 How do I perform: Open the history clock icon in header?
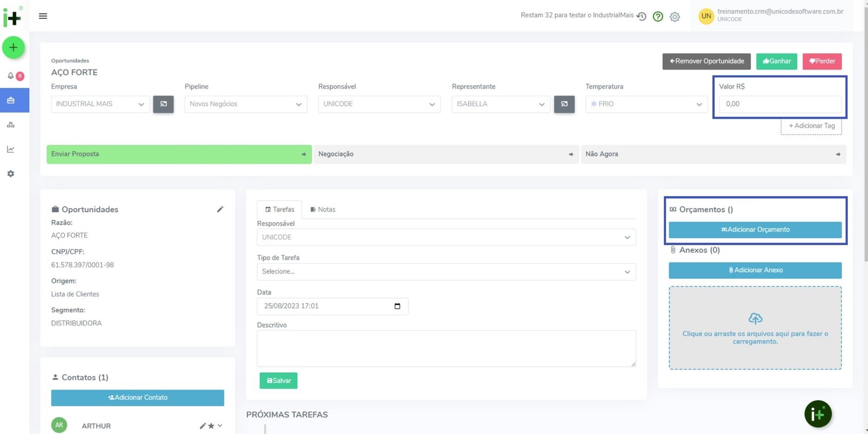pyautogui.click(x=641, y=17)
